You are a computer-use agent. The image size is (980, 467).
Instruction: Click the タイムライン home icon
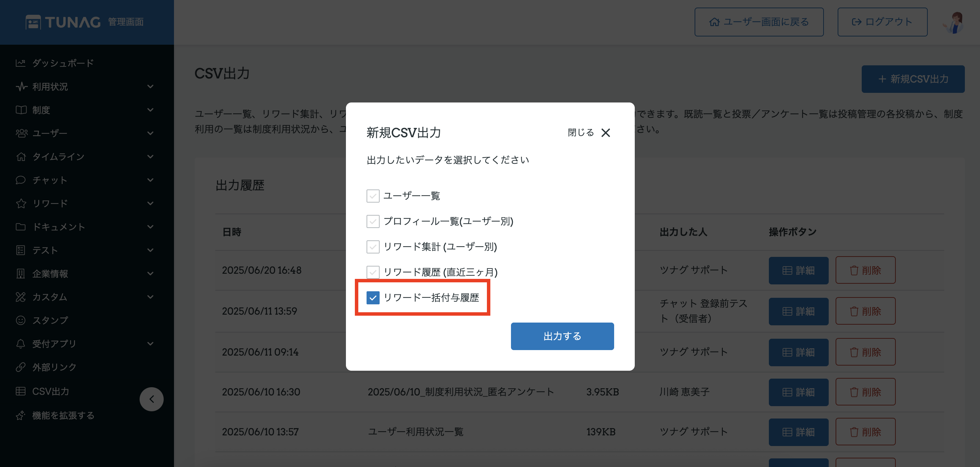(x=21, y=156)
